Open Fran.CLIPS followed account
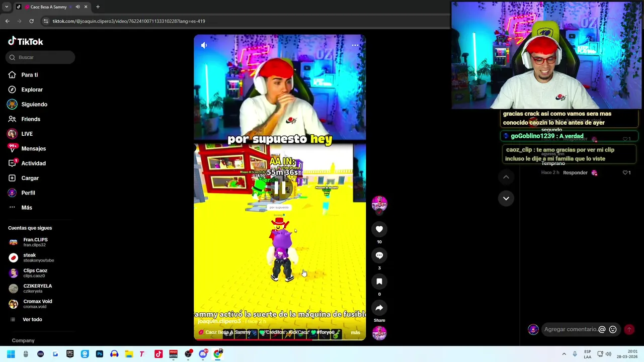 pyautogui.click(x=35, y=242)
